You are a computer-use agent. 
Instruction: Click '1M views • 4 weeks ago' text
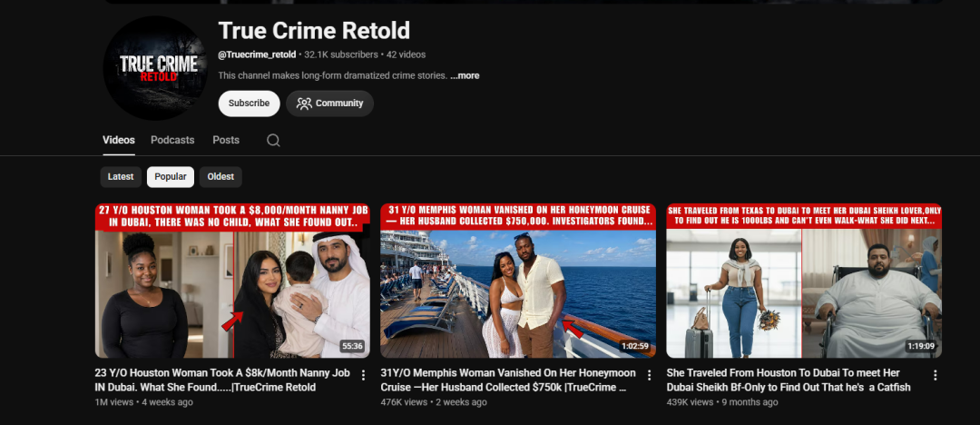143,401
